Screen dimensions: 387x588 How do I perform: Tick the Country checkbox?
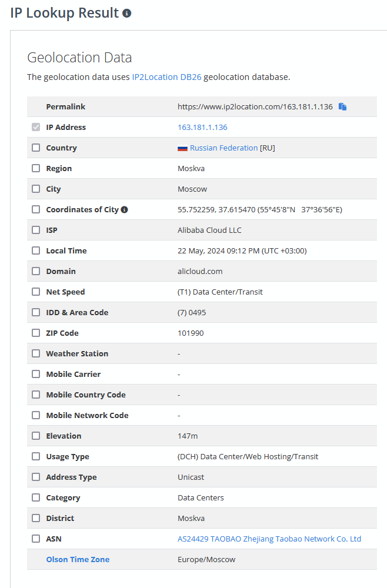tap(36, 148)
